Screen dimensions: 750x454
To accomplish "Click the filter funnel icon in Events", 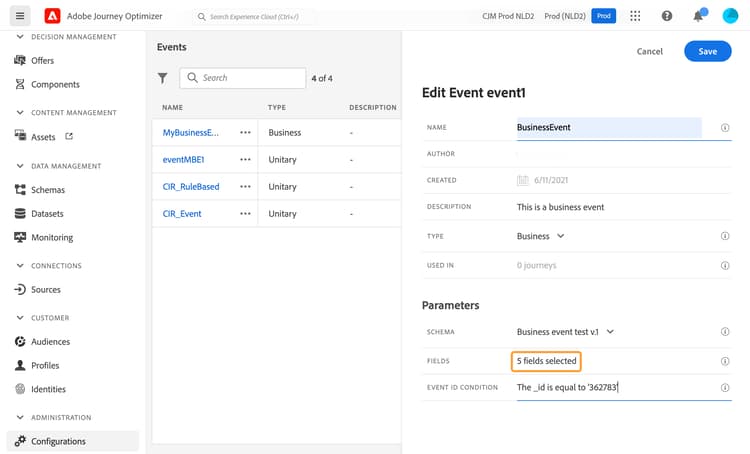I will click(x=163, y=78).
